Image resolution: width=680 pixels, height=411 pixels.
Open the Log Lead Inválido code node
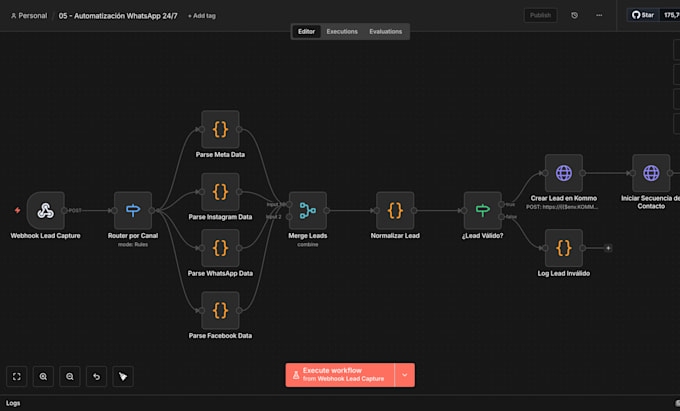[564, 248]
